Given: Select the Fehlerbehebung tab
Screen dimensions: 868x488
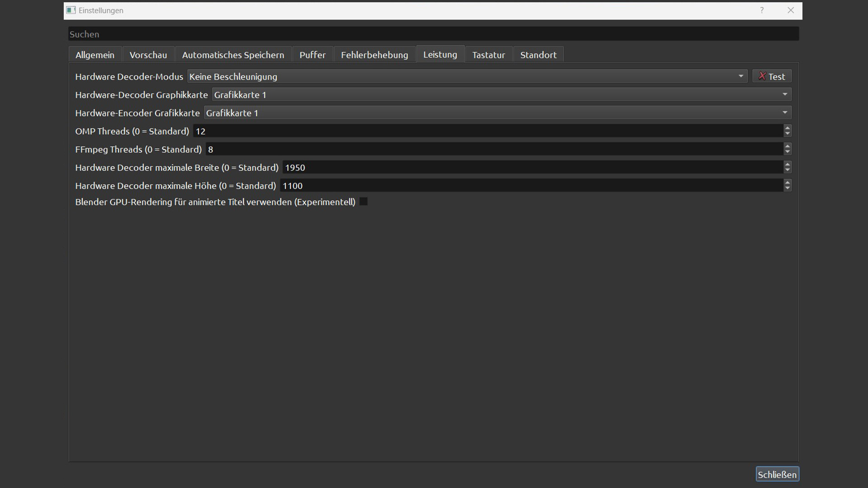Looking at the screenshot, I should click(x=374, y=55).
